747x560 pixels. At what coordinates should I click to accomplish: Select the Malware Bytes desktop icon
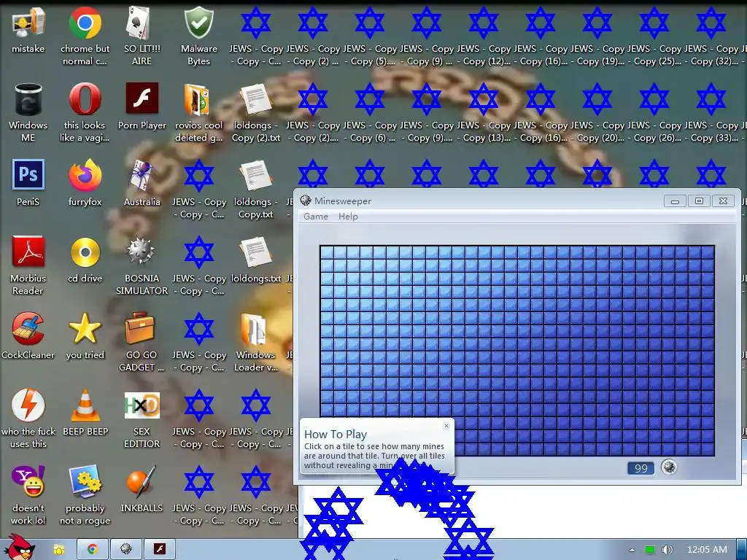[x=198, y=36]
